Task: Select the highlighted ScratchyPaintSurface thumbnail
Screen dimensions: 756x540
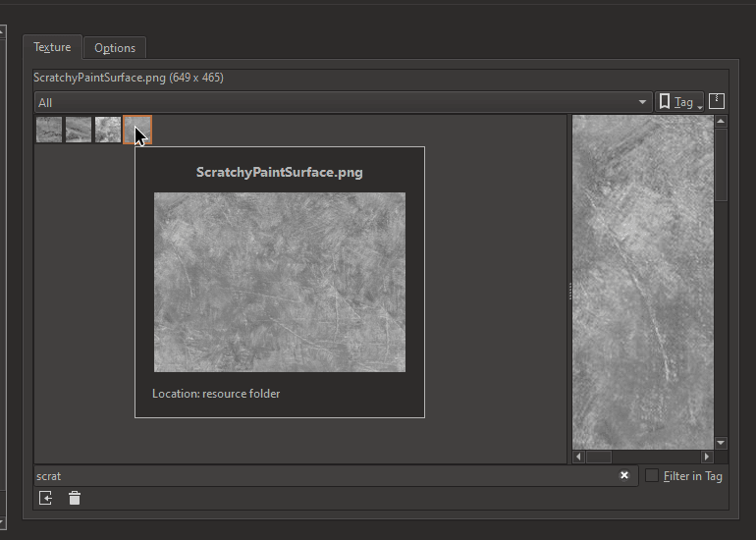Action: coord(135,128)
